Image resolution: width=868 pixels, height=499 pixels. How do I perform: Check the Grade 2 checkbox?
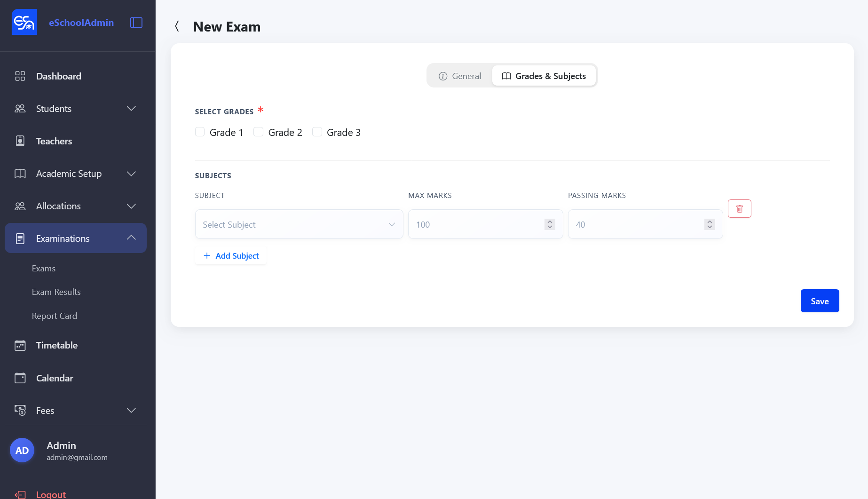258,132
